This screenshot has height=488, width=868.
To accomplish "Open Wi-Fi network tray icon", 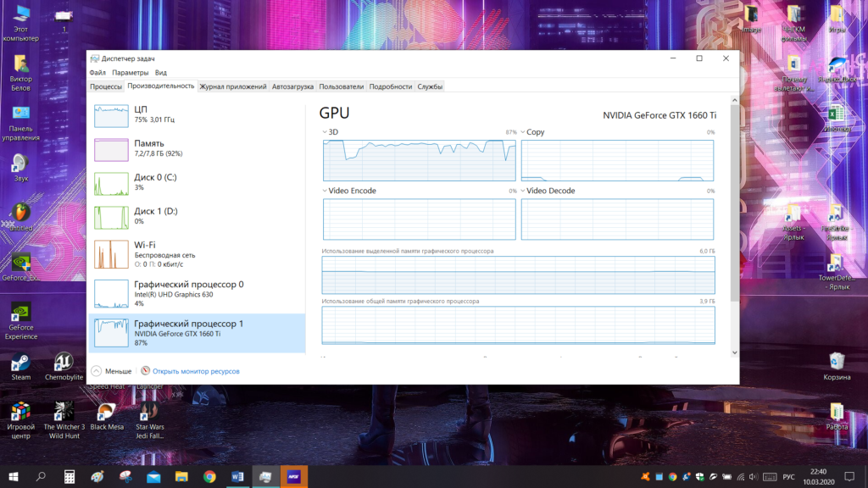I will (x=741, y=476).
